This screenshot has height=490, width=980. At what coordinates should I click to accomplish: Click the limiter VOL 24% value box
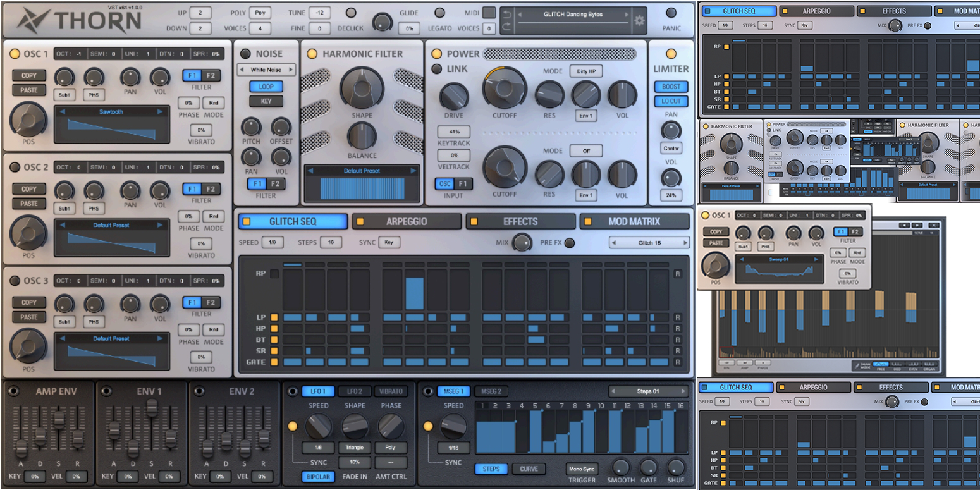[x=671, y=195]
